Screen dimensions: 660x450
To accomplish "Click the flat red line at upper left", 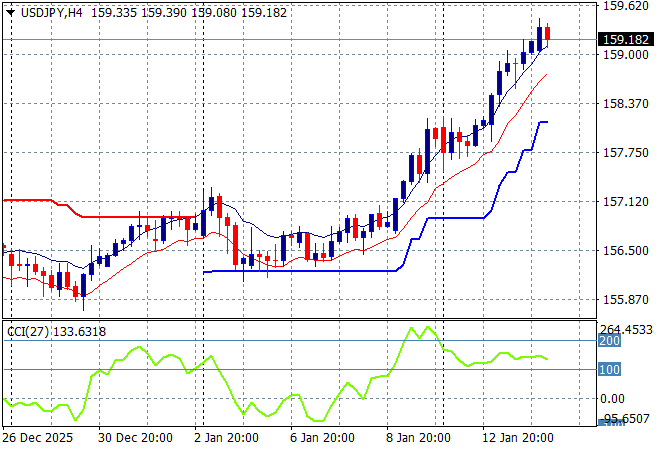I will [30, 200].
